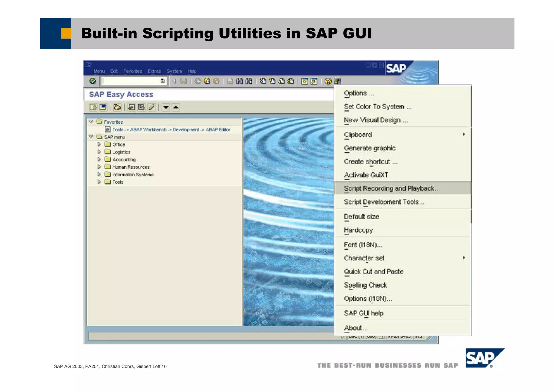Click the Print icon

pyautogui.click(x=230, y=81)
